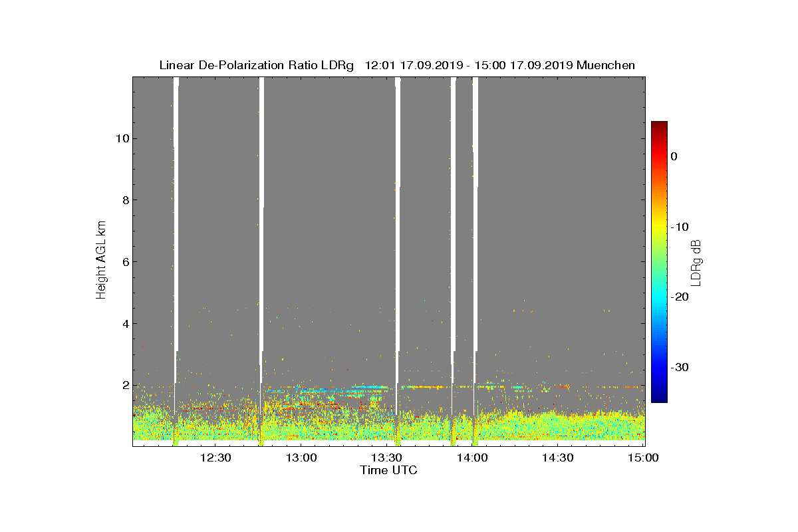Click the 2 km height tick label
The image size is (798, 532).
point(125,385)
